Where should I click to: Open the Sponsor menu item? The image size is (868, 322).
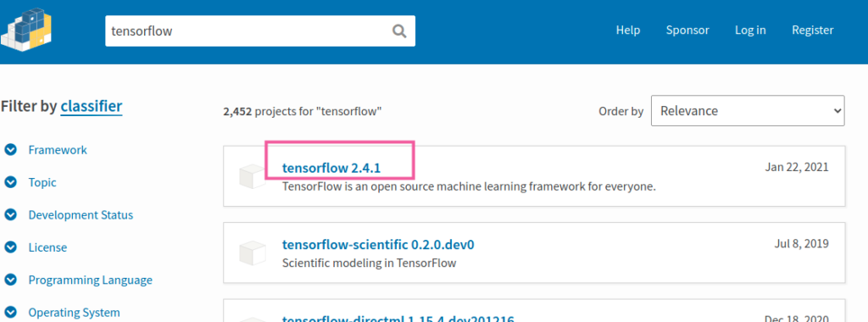(x=687, y=31)
